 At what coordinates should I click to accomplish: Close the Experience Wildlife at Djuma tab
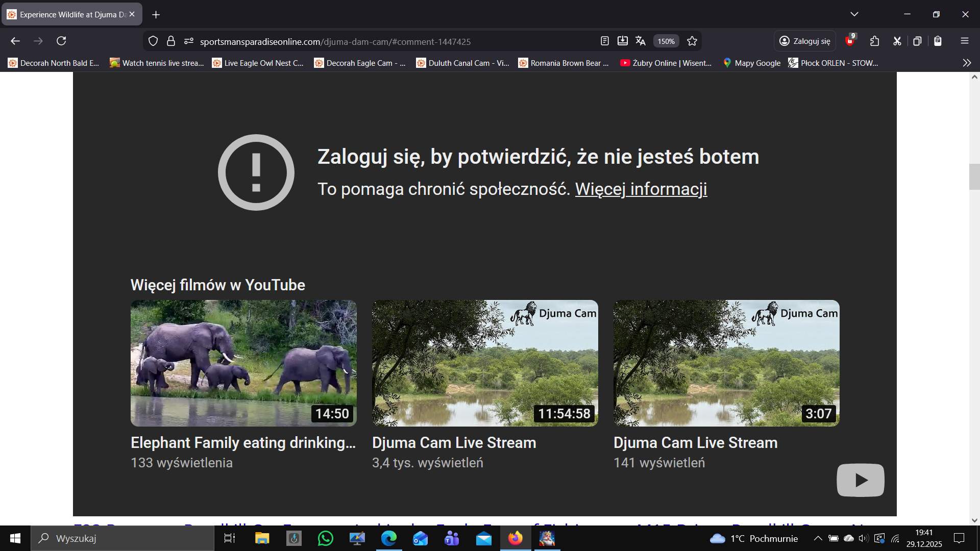click(x=132, y=14)
